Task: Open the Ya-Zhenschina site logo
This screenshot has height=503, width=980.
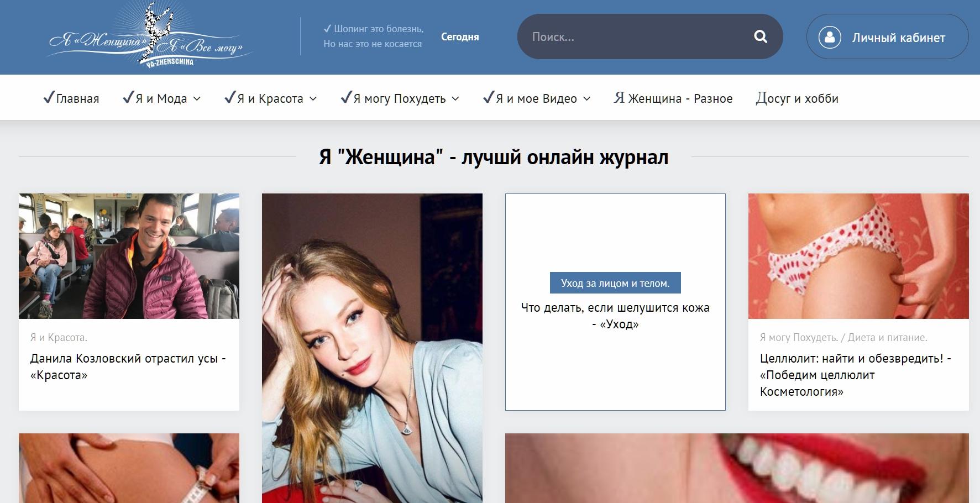Action: tap(150, 34)
